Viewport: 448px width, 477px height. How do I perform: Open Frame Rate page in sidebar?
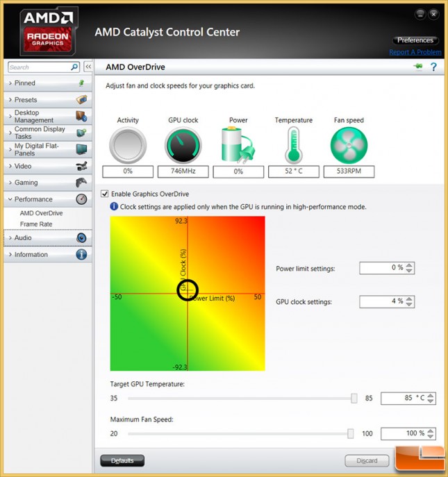pyautogui.click(x=36, y=224)
